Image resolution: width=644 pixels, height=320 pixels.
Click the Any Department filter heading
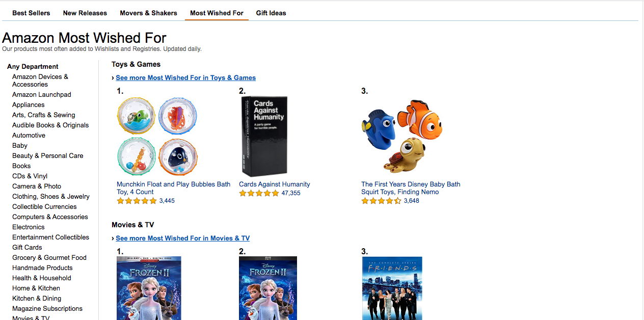pyautogui.click(x=33, y=66)
